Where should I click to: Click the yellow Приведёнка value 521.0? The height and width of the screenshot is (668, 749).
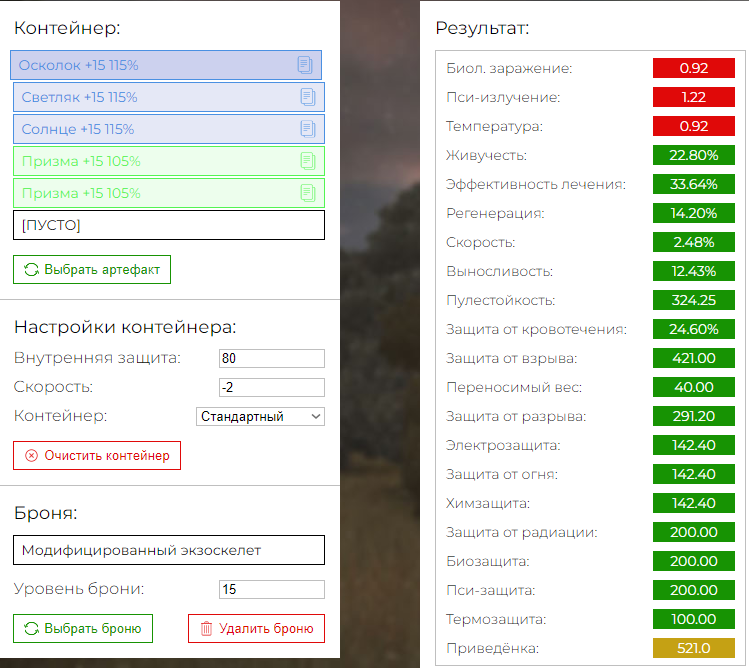tap(694, 648)
